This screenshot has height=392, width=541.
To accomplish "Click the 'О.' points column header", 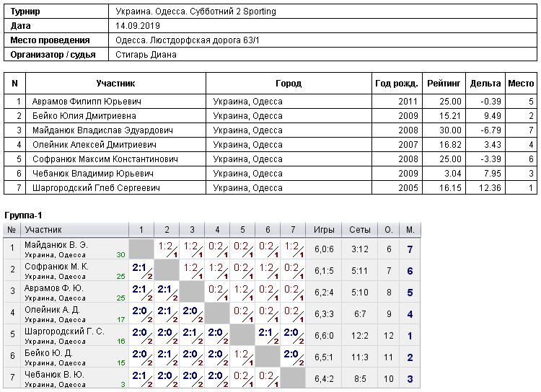I will coord(389,230).
